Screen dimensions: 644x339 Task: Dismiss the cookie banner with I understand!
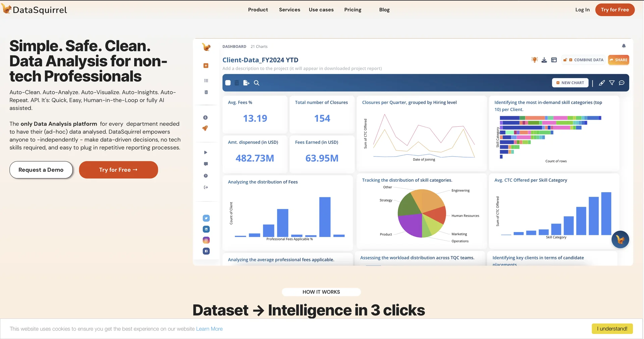pos(612,329)
